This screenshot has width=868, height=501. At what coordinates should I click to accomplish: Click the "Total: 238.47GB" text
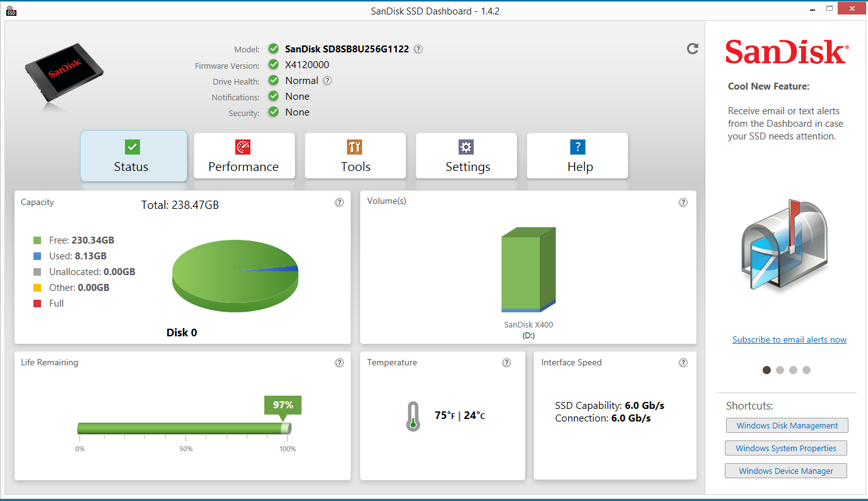(x=180, y=204)
